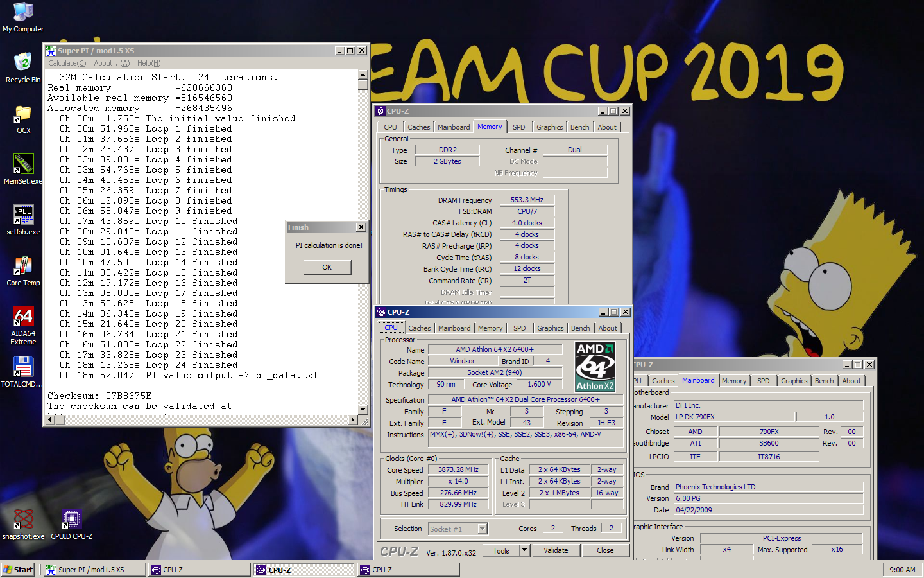The height and width of the screenshot is (578, 924).
Task: Click the BIOS Date 04/22/2009 field
Action: 768,510
